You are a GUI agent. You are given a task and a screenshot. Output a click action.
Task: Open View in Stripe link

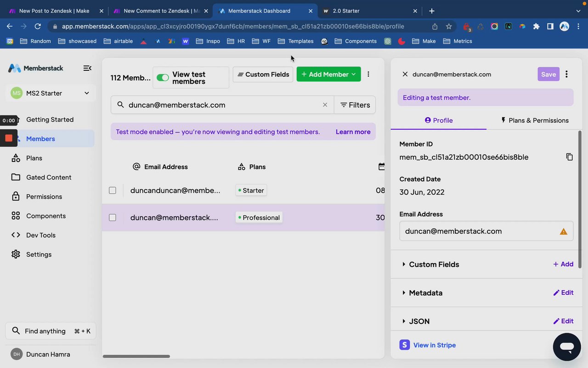pyautogui.click(x=428, y=345)
